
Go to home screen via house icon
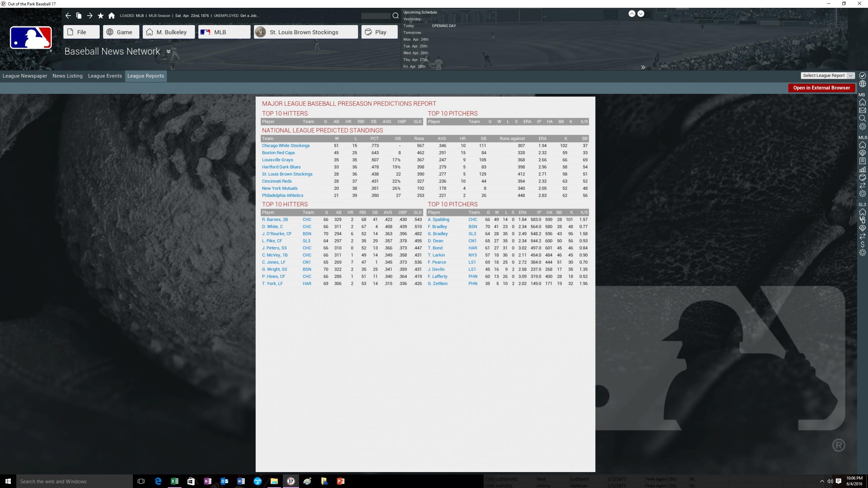(x=111, y=16)
